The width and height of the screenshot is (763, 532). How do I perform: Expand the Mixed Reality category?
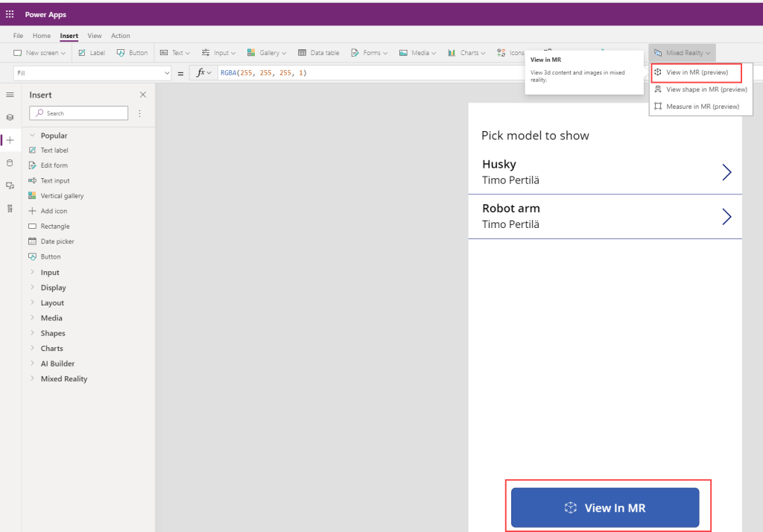tap(32, 379)
